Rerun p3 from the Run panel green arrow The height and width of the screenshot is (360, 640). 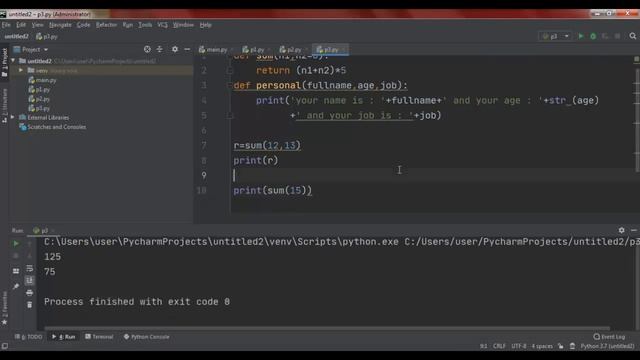click(16, 244)
